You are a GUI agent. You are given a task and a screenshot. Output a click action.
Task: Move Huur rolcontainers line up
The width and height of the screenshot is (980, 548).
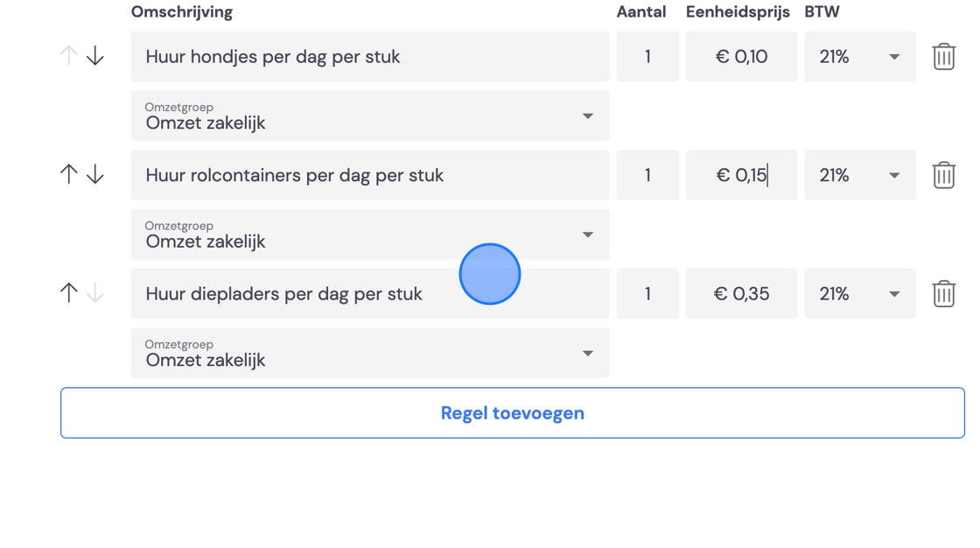69,174
